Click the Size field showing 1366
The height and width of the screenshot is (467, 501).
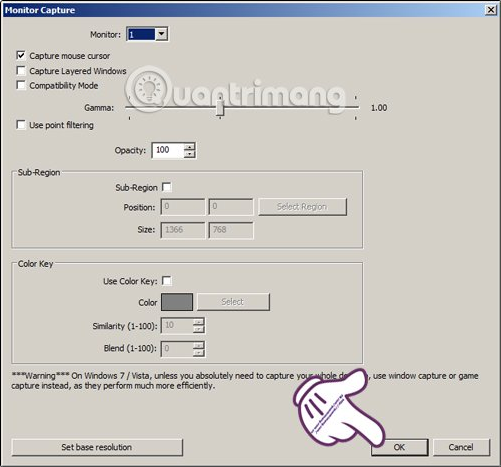coord(183,230)
